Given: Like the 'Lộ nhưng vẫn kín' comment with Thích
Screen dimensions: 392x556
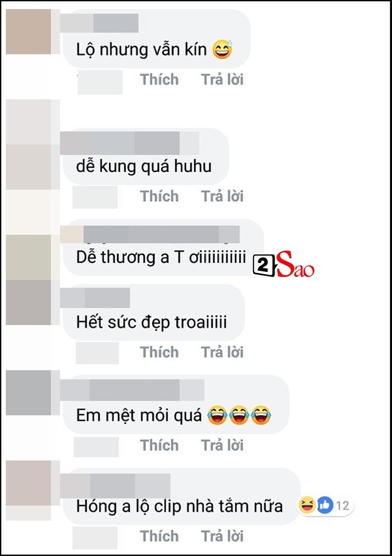Looking at the screenshot, I should [x=159, y=80].
